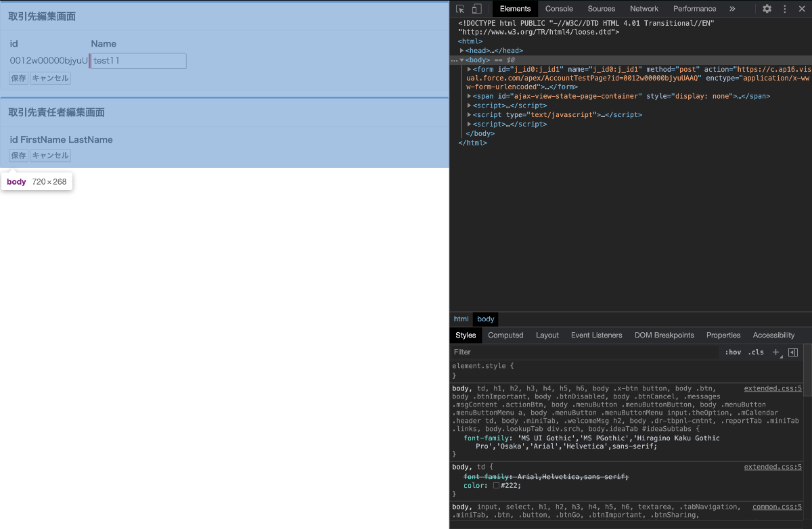This screenshot has width=812, height=529.
Task: Open DevTools settings gear
Action: pos(767,9)
